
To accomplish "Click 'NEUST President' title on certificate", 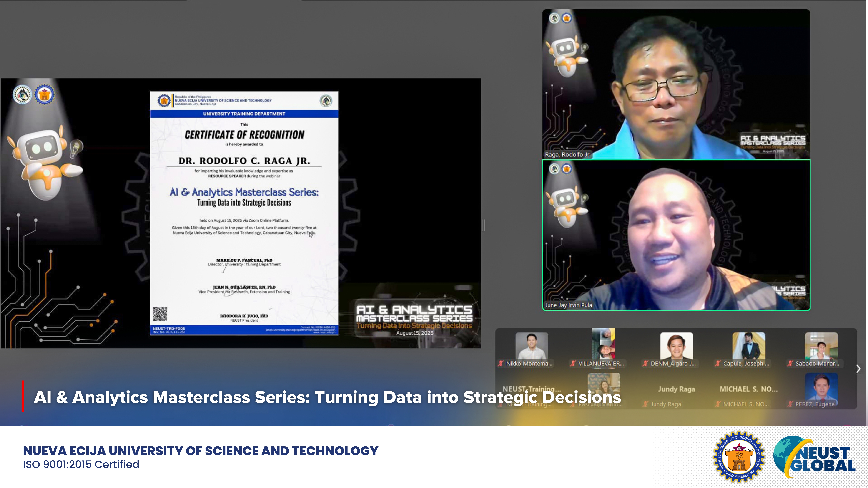I will [x=244, y=320].
